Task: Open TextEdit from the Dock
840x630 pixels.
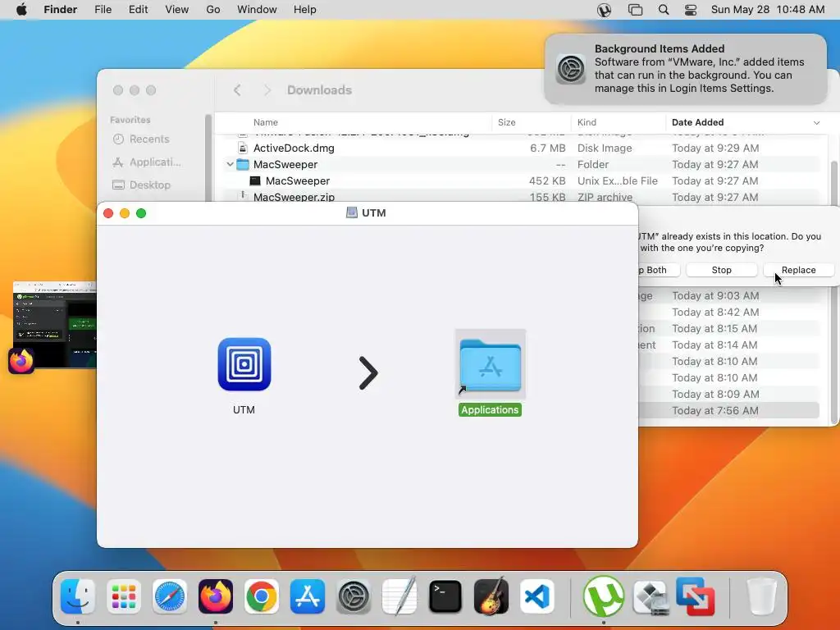Action: click(399, 596)
